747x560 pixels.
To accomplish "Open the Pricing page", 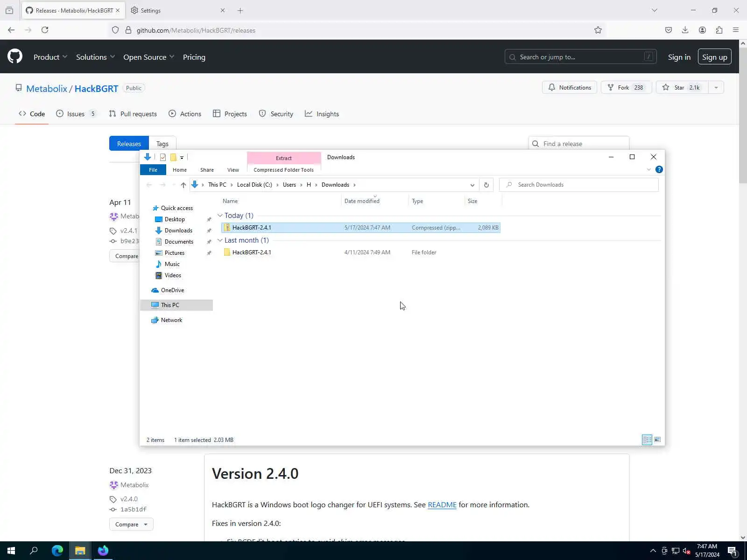I will tap(194, 57).
